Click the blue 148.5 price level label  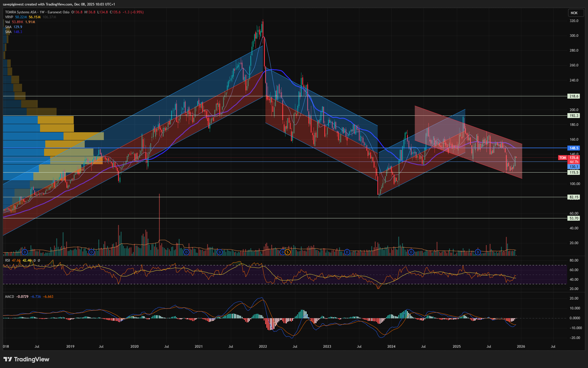click(573, 148)
